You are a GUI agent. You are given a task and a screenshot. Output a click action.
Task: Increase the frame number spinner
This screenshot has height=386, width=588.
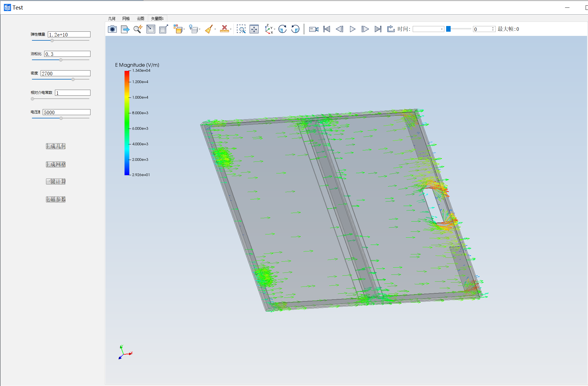(493, 28)
